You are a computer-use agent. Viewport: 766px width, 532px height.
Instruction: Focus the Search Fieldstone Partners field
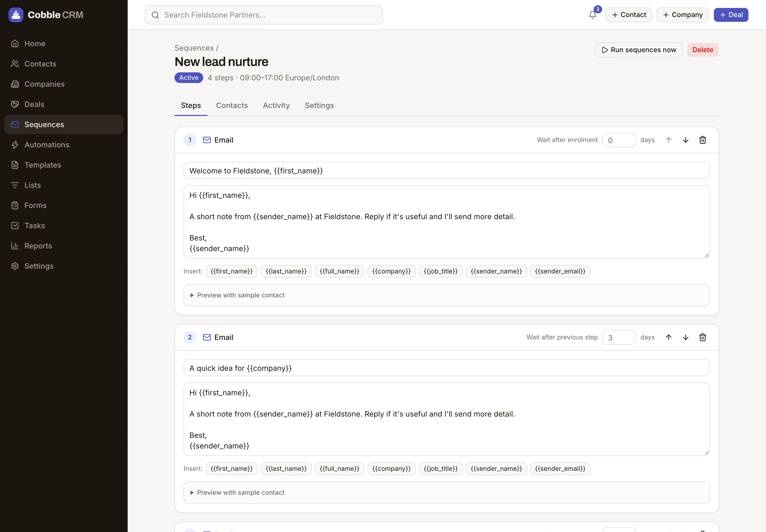263,15
